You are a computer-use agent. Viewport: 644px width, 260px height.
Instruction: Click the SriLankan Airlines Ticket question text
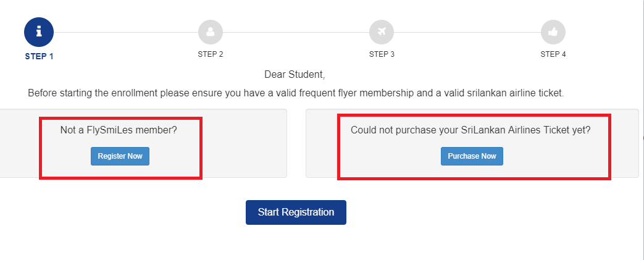(x=470, y=130)
